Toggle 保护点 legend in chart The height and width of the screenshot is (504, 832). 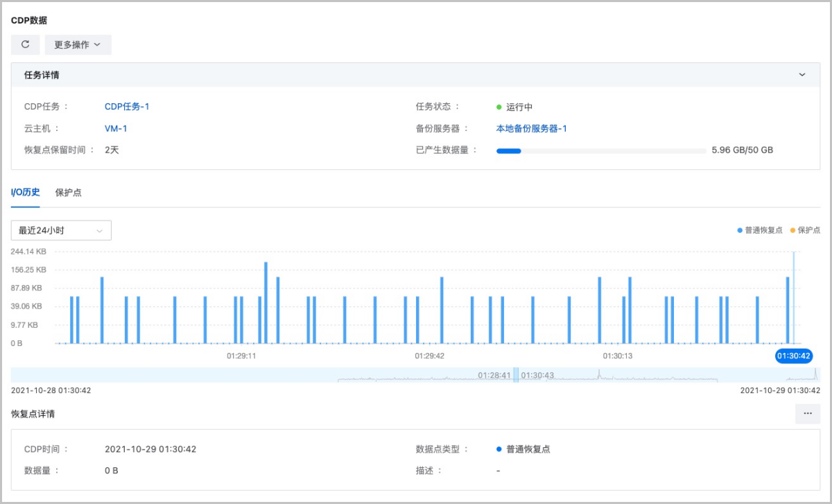[x=805, y=230]
